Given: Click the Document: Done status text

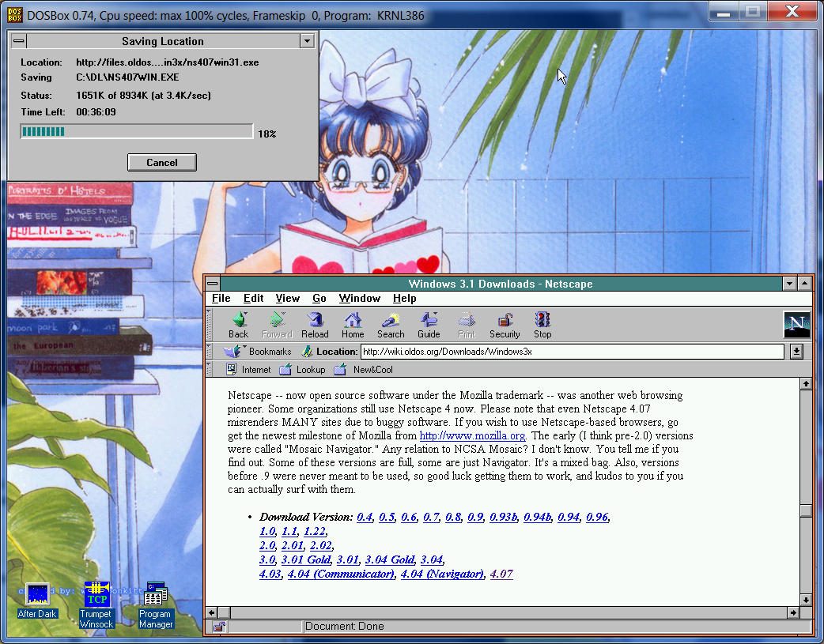Looking at the screenshot, I should tap(345, 626).
